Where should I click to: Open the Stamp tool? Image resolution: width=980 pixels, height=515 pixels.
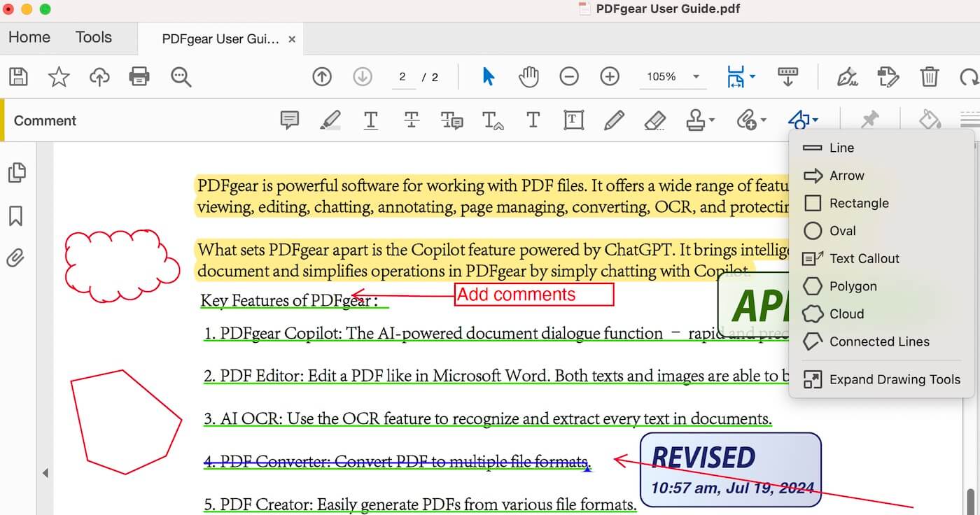point(695,120)
